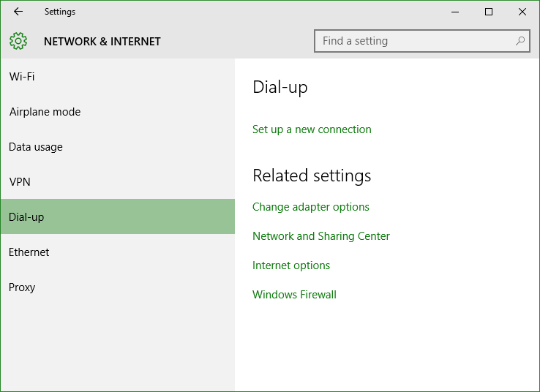Focus the Find a setting field
The width and height of the screenshot is (540, 392).
tap(422, 41)
